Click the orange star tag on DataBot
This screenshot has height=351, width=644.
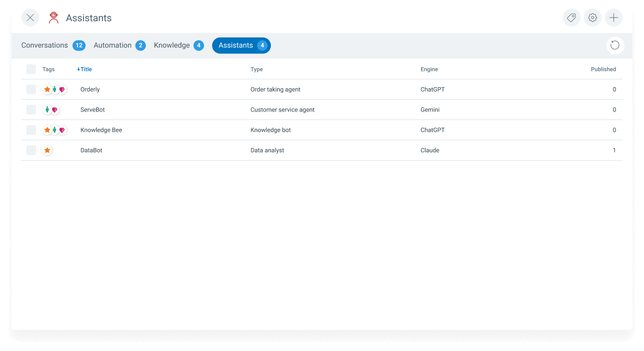[x=47, y=150]
